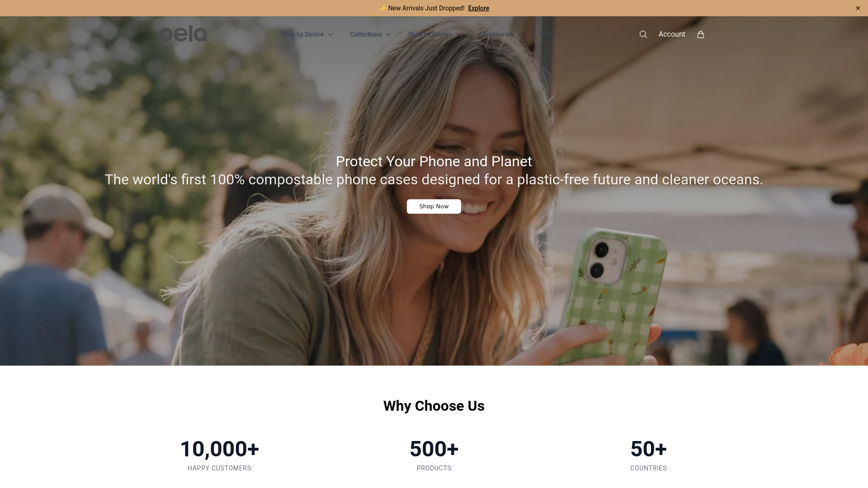Screen dimensions: 868x488
Task: Select the Why Choose Us heading
Action: click(434, 406)
